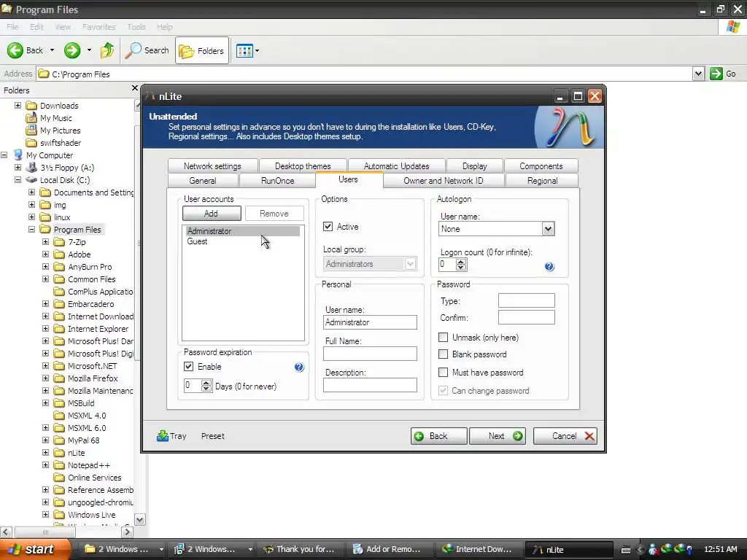The width and height of the screenshot is (747, 560).
Task: Select the 7-Zip folder icon
Action: pyautogui.click(x=59, y=242)
